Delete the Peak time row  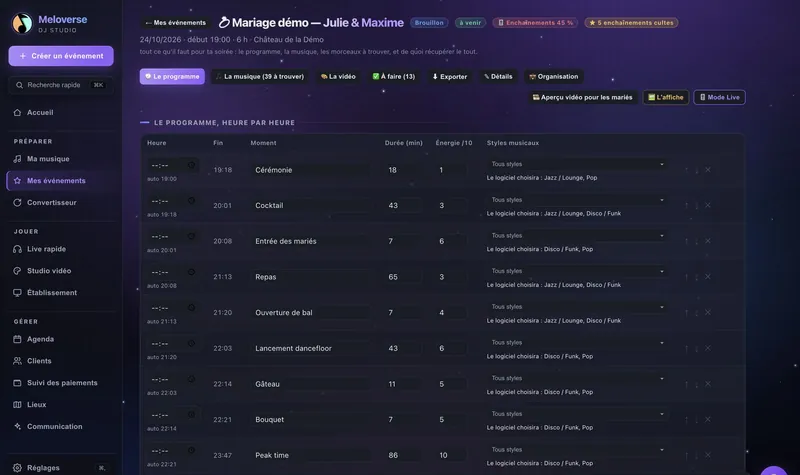click(708, 455)
